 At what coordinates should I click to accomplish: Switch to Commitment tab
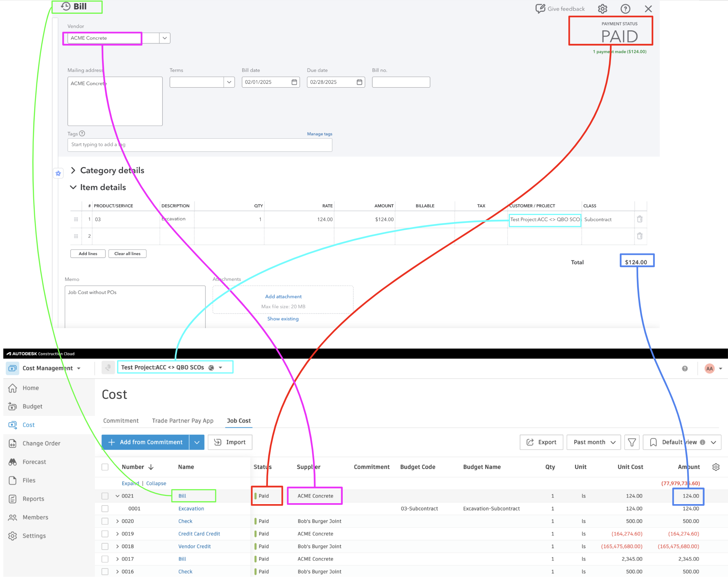(121, 421)
